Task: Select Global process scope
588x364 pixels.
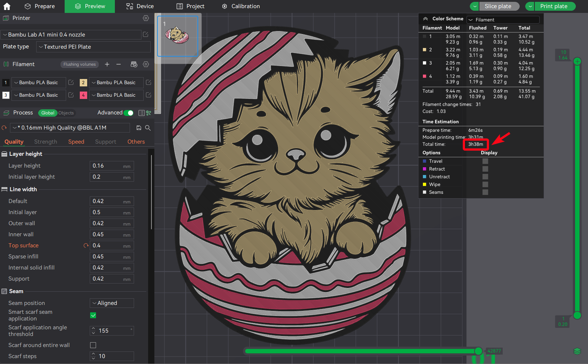Action: pos(48,113)
